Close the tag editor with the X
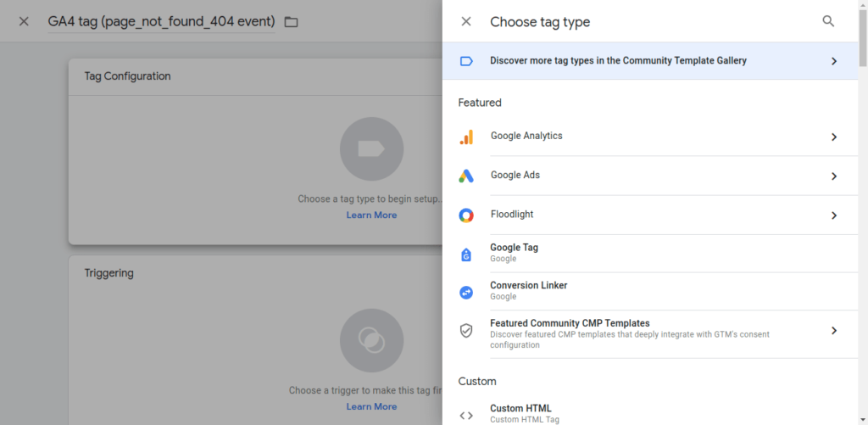Viewport: 868px width, 425px height. pyautogui.click(x=23, y=21)
